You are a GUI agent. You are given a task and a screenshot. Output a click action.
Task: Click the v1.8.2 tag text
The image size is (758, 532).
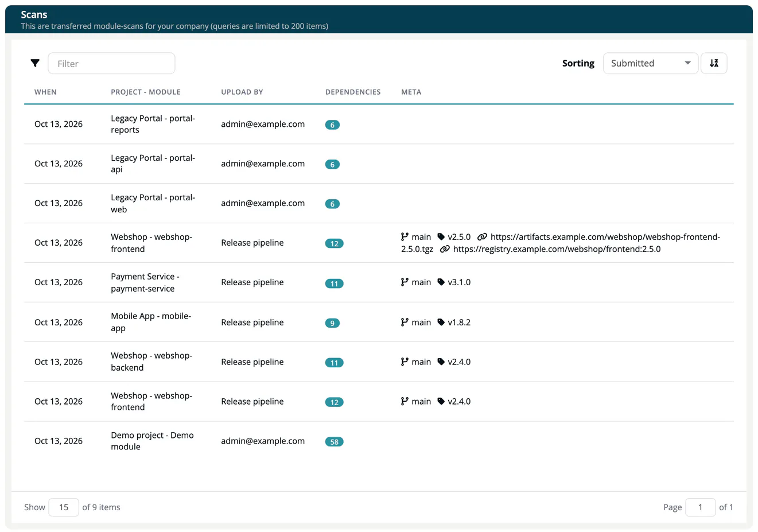(459, 322)
